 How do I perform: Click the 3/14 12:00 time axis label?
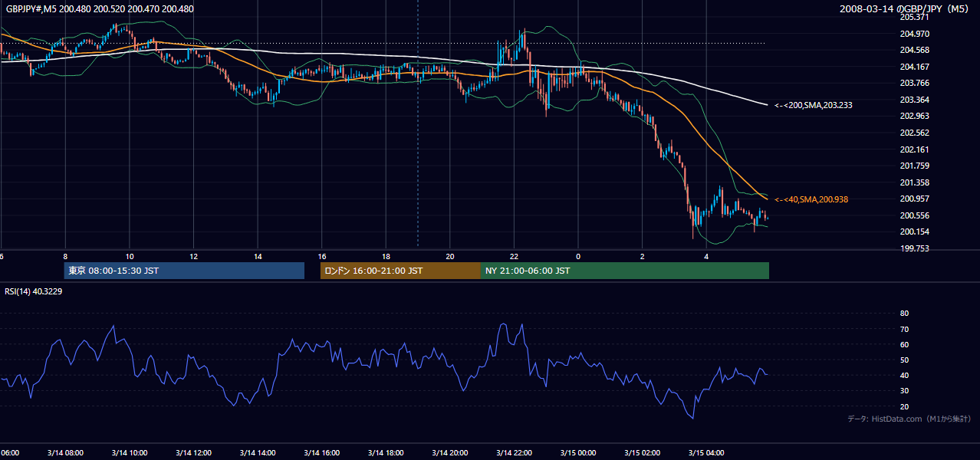pyautogui.click(x=193, y=453)
